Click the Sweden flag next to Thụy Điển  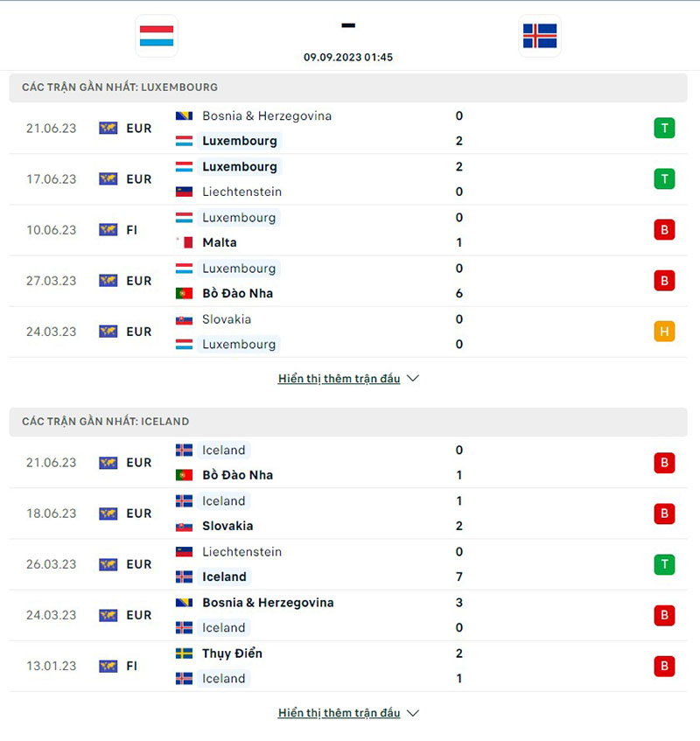point(184,654)
